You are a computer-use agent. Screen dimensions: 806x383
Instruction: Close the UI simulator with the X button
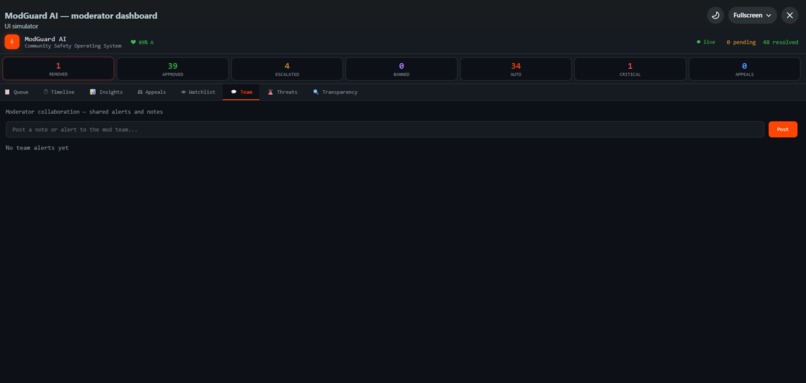click(x=790, y=15)
